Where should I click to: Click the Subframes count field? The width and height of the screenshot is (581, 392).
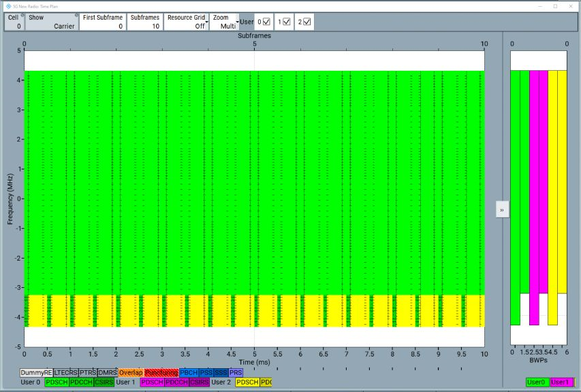coord(145,22)
